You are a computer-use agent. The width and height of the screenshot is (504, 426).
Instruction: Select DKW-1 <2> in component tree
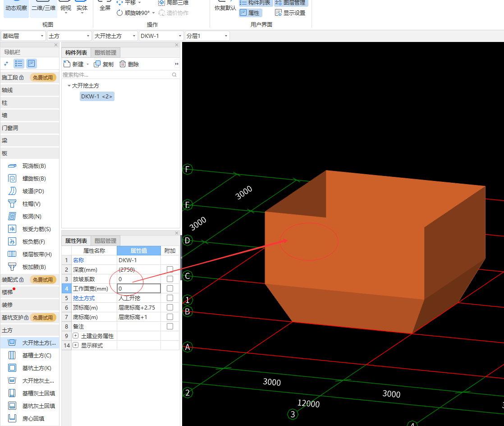pos(97,96)
